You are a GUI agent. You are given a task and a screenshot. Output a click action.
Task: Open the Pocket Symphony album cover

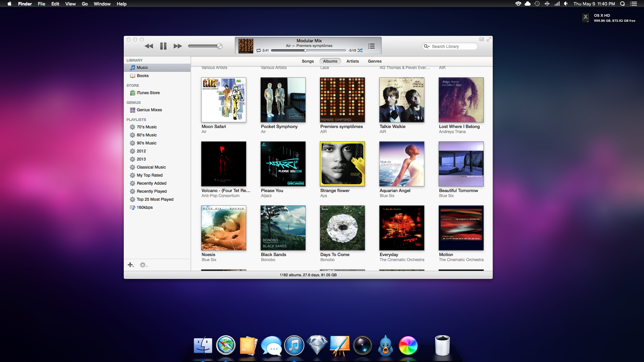(283, 100)
